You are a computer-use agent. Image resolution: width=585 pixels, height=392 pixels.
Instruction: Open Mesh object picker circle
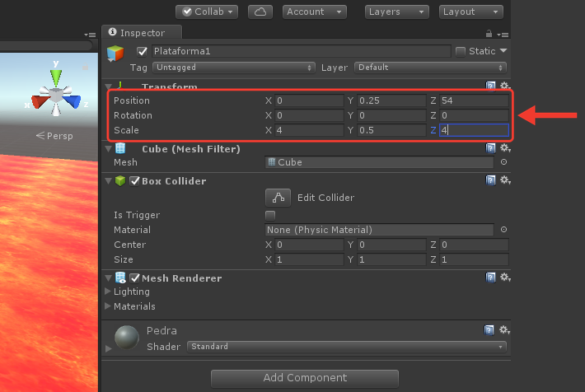[503, 162]
